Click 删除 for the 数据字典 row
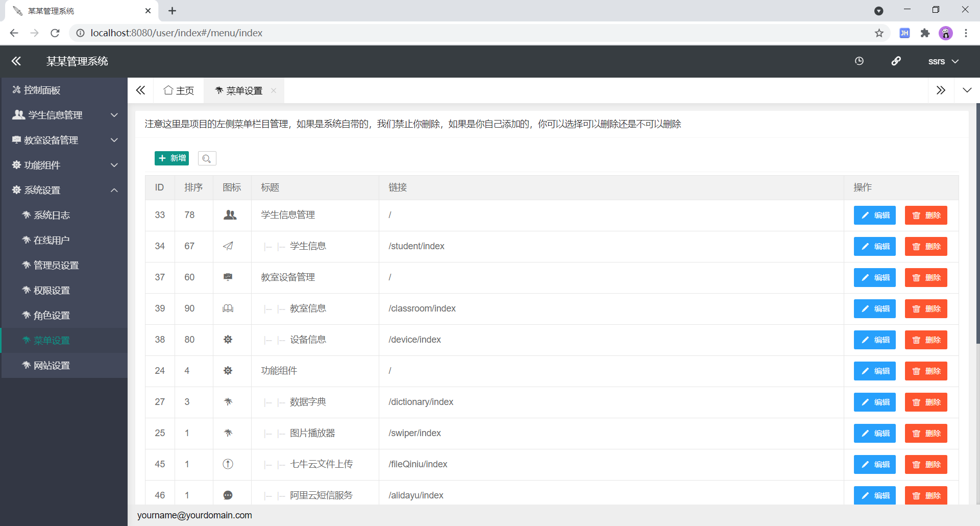The height and width of the screenshot is (526, 980). [x=925, y=402]
